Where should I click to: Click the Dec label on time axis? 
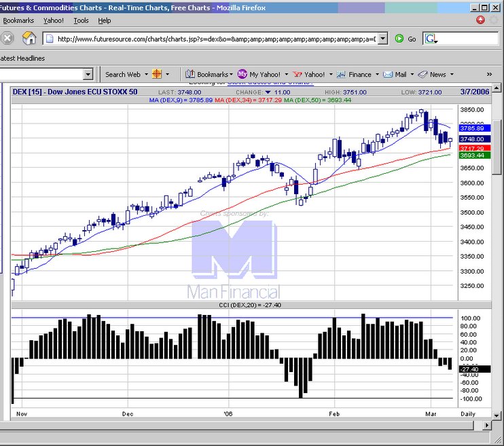128,414
